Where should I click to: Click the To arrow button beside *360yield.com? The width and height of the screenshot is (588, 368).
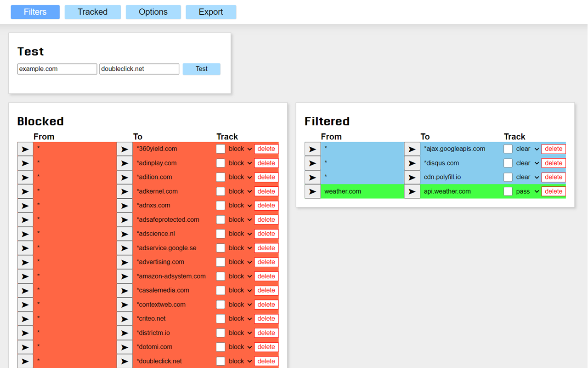[x=124, y=149]
